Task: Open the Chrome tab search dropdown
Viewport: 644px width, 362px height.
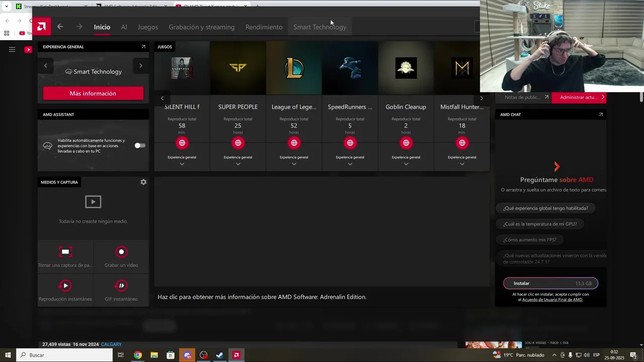Action: [7, 7]
